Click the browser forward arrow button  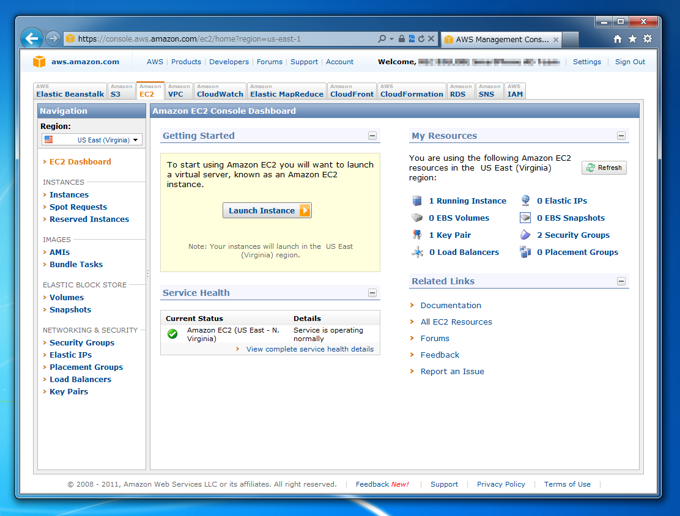click(x=53, y=39)
